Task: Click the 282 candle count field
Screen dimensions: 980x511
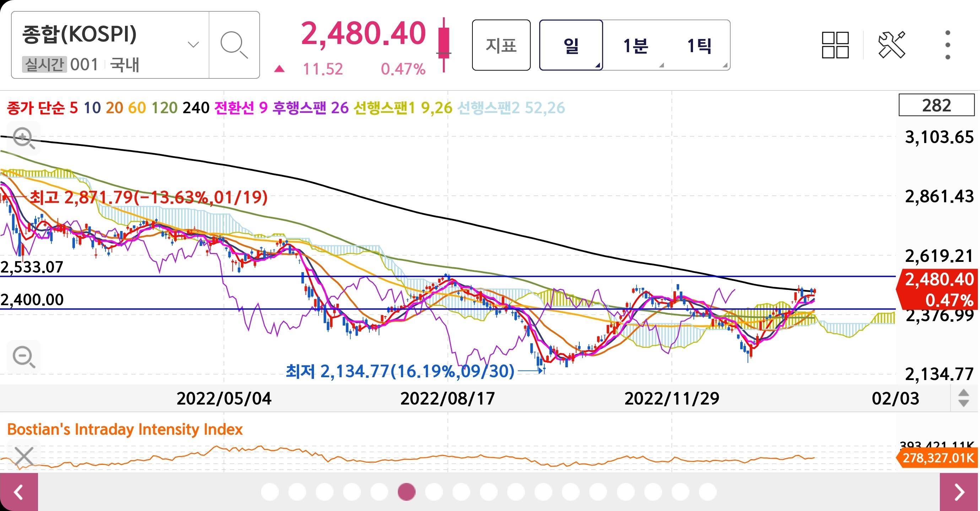Action: 936,105
